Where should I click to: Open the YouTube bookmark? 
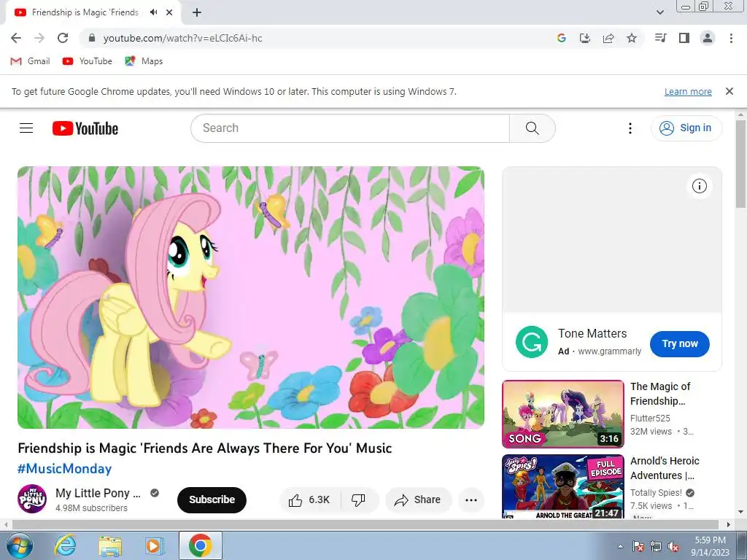88,61
